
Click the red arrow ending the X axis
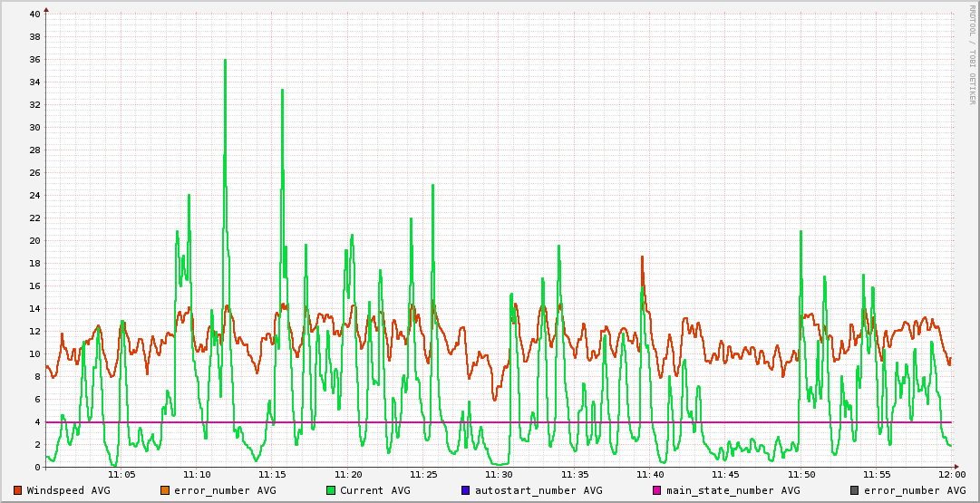[x=956, y=467]
